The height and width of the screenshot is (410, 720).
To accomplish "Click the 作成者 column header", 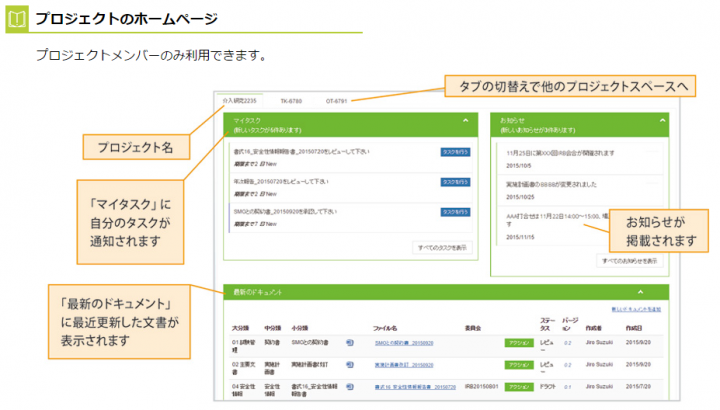I will tap(593, 328).
